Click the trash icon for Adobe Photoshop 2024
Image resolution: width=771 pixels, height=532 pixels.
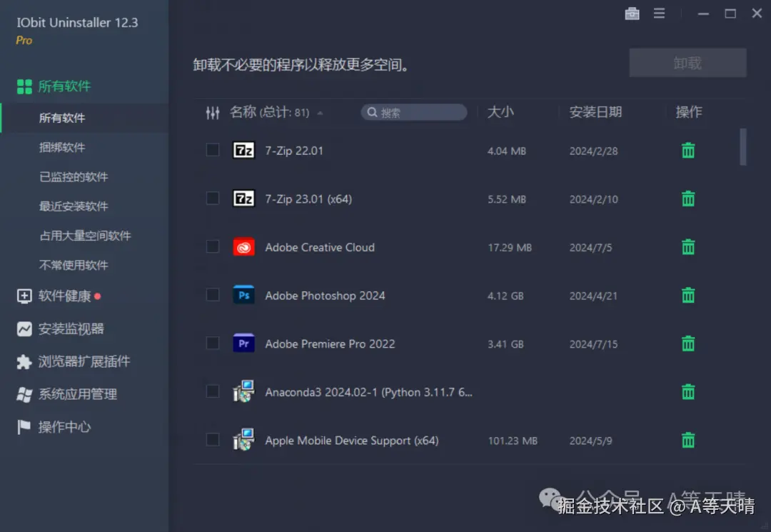tap(688, 295)
